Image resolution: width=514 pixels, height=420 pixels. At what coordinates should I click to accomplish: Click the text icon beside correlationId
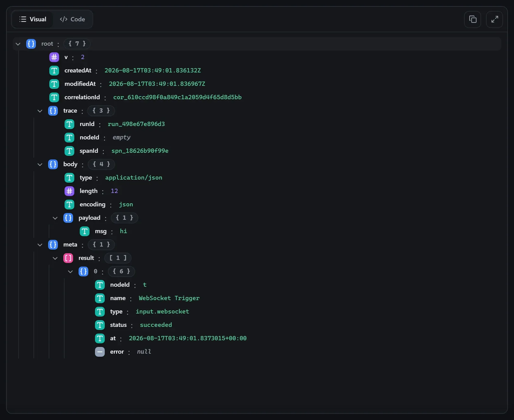(54, 97)
